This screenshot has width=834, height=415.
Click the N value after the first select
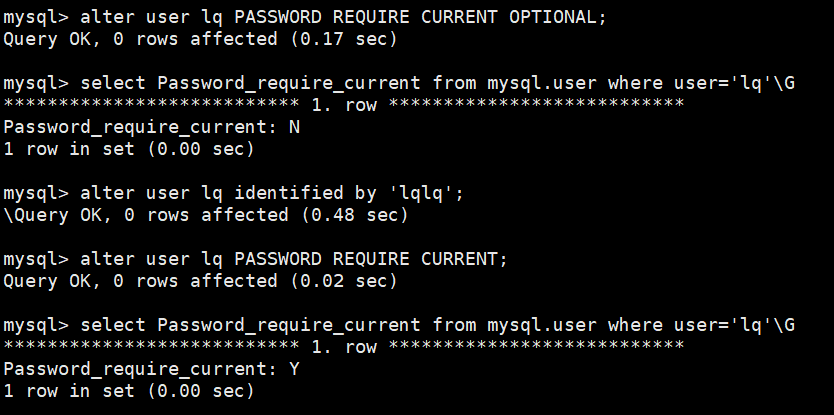[294, 127]
